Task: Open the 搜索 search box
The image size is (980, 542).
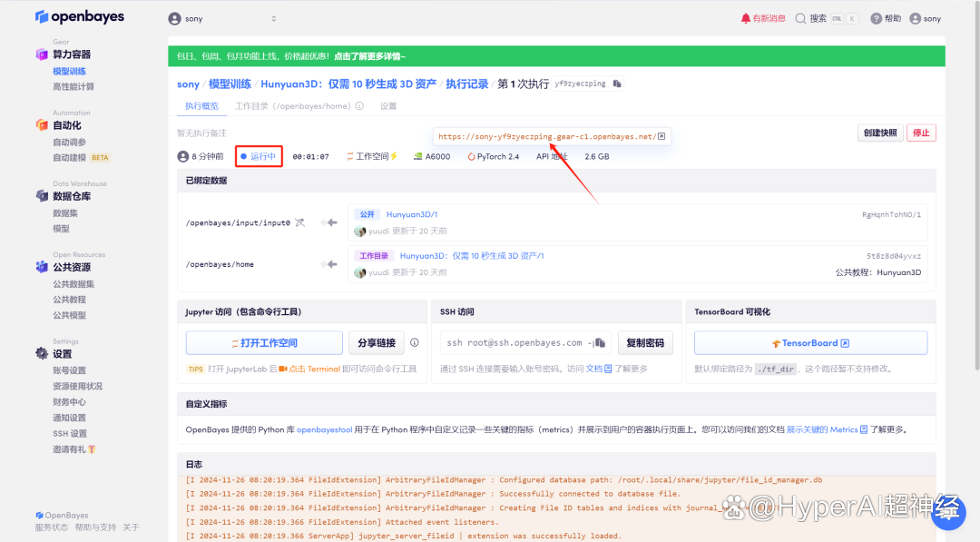Action: (x=827, y=19)
